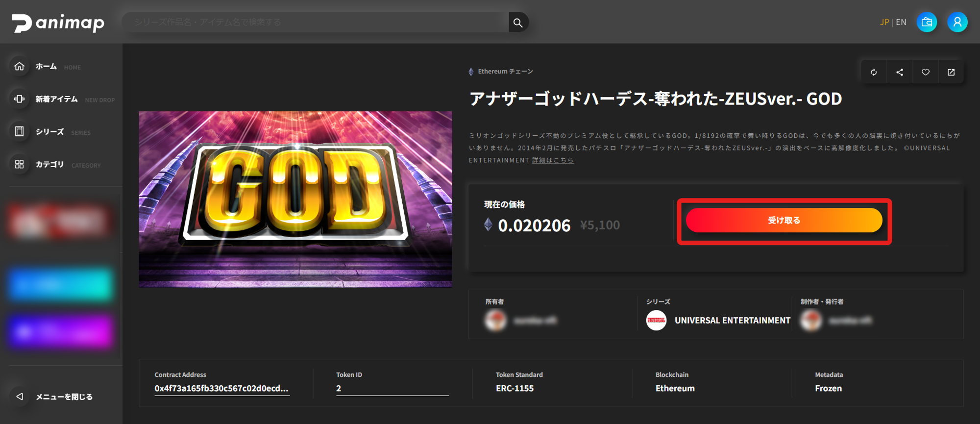Image resolution: width=980 pixels, height=424 pixels.
Task: Click the UNIVERSAL series logo icon
Action: [656, 321]
